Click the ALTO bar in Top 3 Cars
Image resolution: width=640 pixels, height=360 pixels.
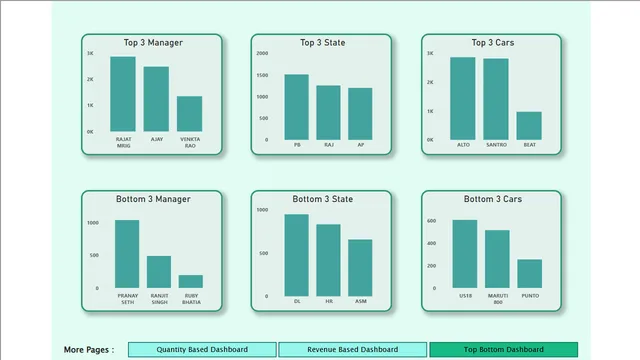point(463,98)
